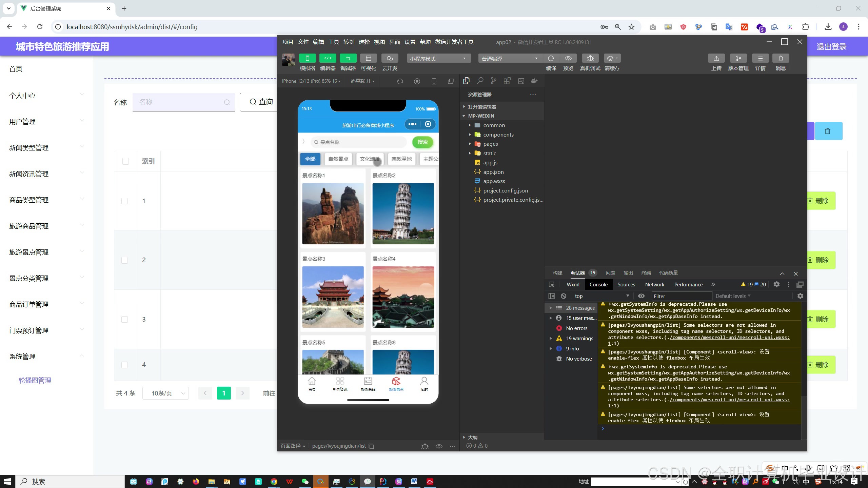Open the 上传 upload icon

tap(716, 58)
